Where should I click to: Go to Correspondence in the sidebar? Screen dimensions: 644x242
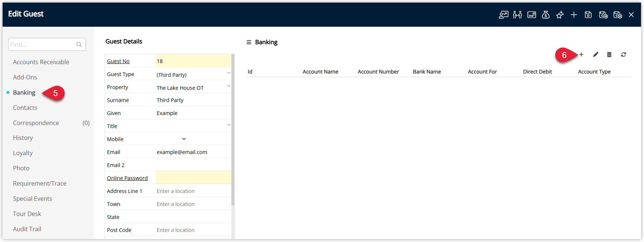(x=36, y=123)
